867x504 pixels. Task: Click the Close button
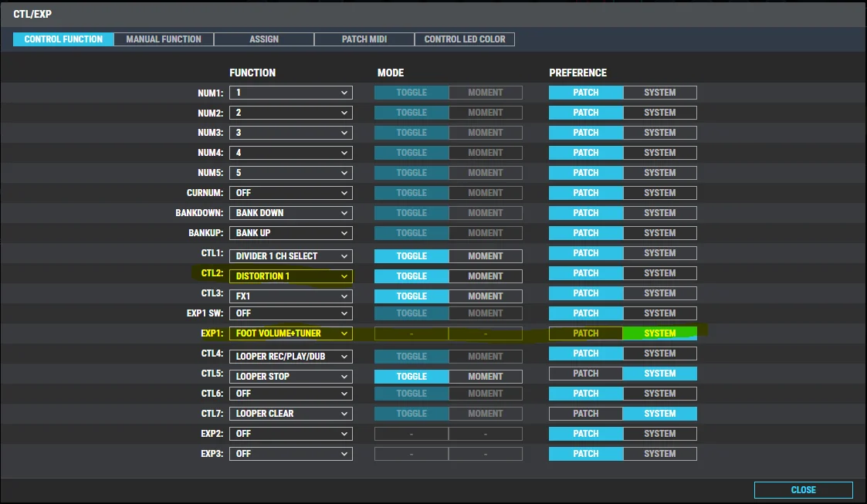click(x=803, y=490)
